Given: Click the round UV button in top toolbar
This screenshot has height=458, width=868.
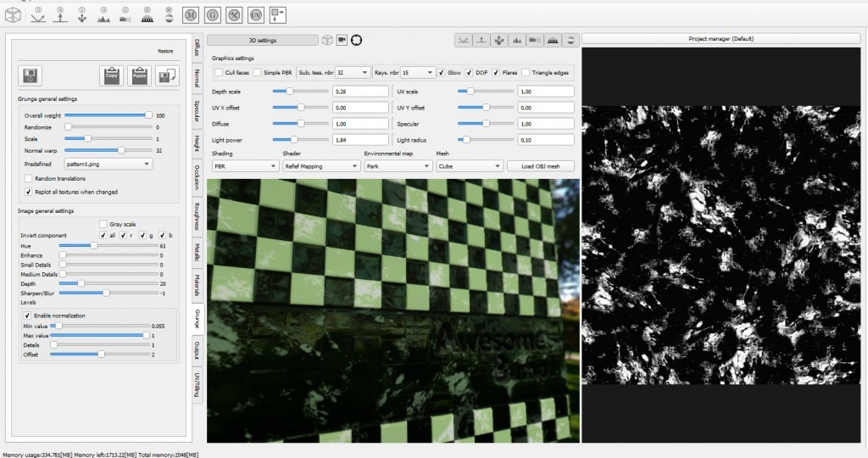Looking at the screenshot, I should [257, 14].
